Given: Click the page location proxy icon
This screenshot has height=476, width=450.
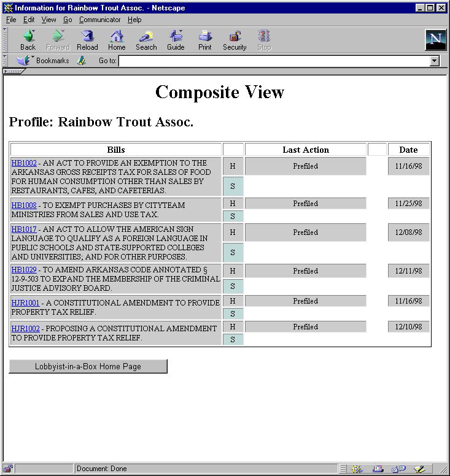Looking at the screenshot, I should click(81, 61).
